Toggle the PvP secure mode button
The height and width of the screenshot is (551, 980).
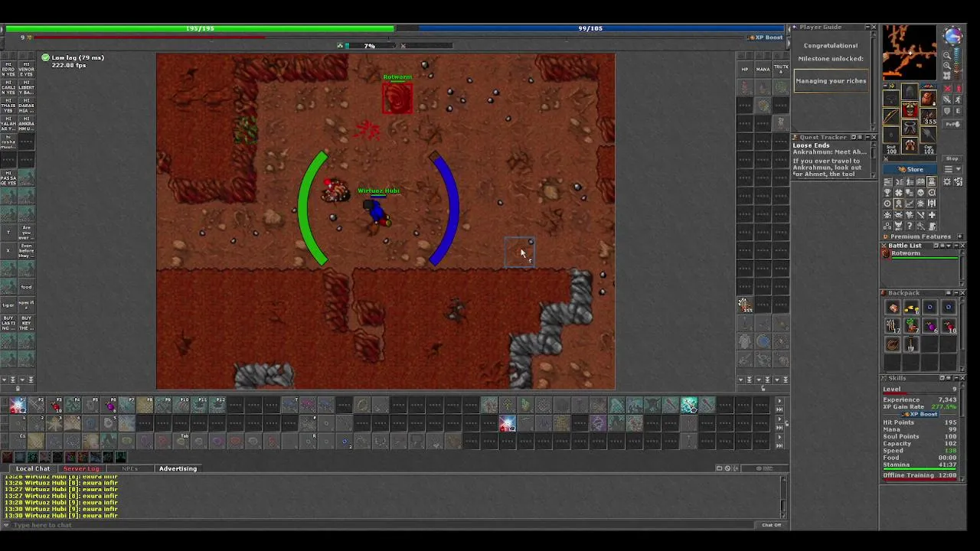pyautogui.click(x=952, y=124)
